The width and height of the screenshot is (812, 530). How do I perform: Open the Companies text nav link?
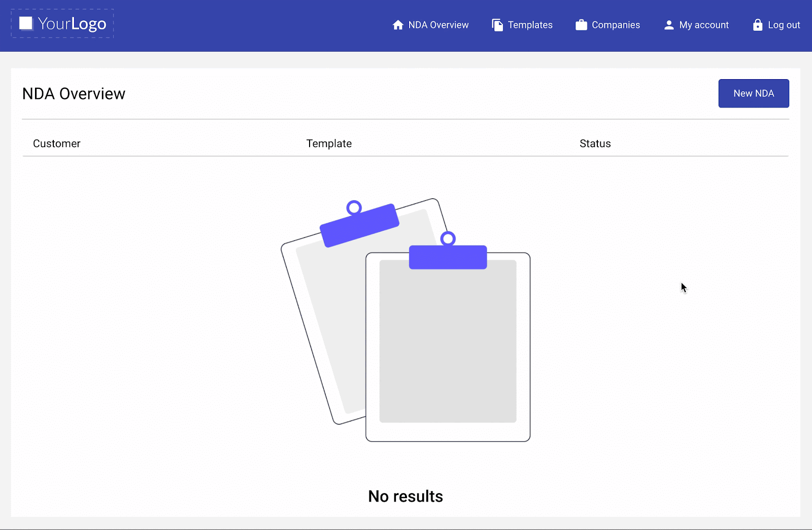616,25
